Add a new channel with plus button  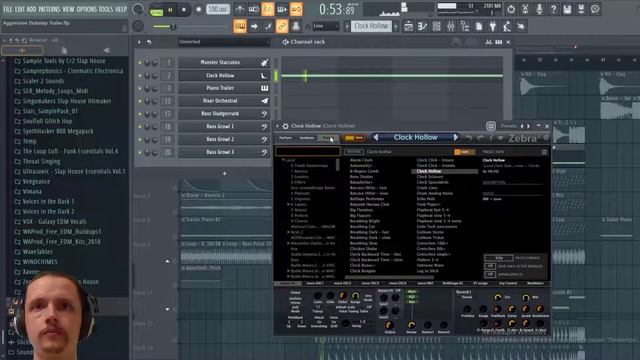pos(224,173)
